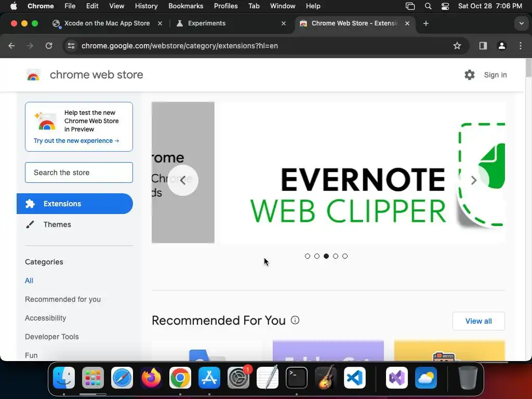Open macOS Control Center icon

click(445, 6)
